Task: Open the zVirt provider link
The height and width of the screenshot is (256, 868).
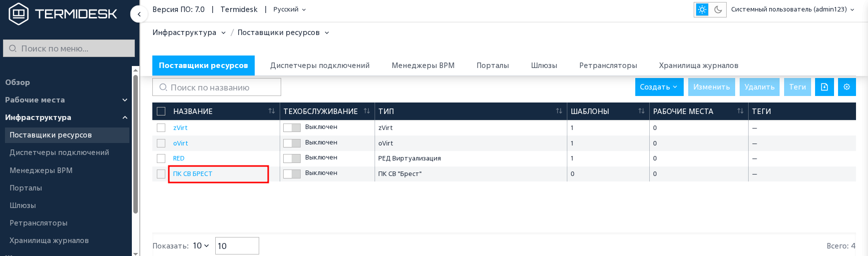Action: click(180, 127)
